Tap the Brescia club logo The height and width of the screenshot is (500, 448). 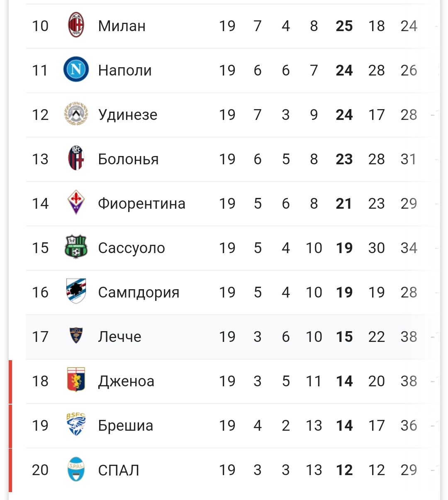[76, 424]
